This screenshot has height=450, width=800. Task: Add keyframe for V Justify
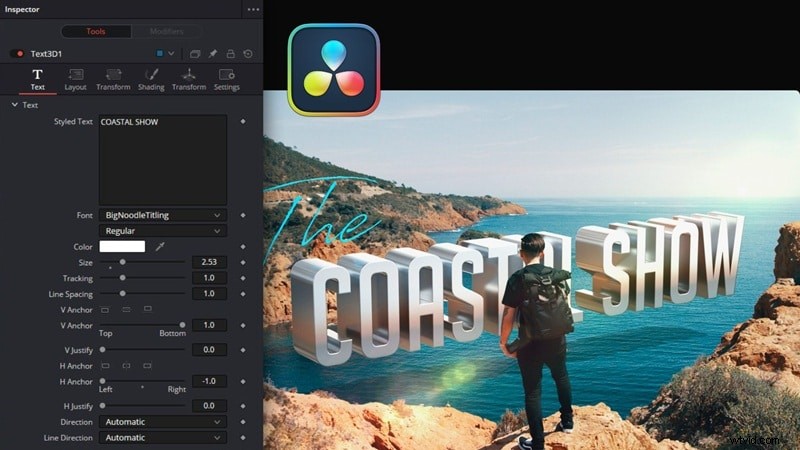(243, 350)
